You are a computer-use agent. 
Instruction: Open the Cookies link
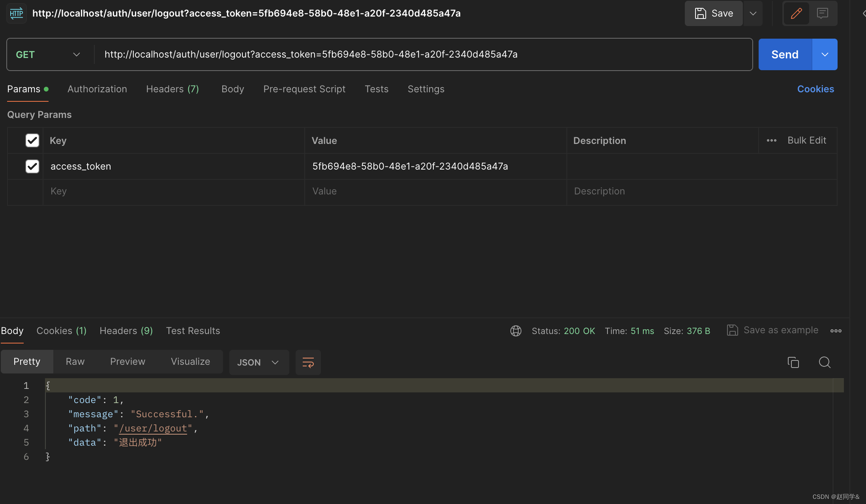[815, 89]
